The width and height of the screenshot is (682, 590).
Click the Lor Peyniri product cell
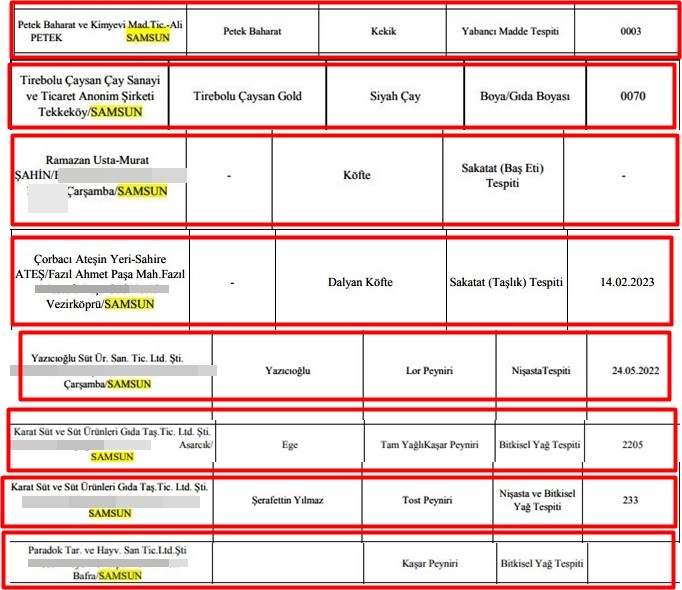pyautogui.click(x=428, y=370)
